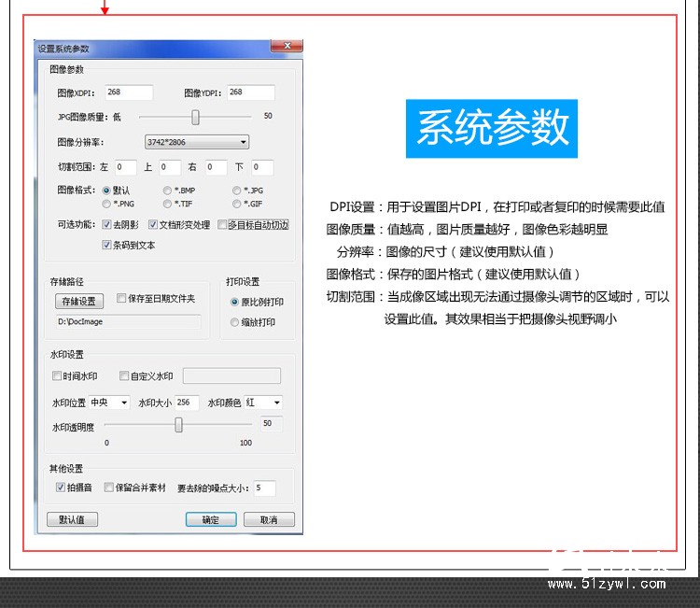This screenshot has height=608, width=700.
Task: Check the 保存至日期文件夹 option
Action: 121,299
